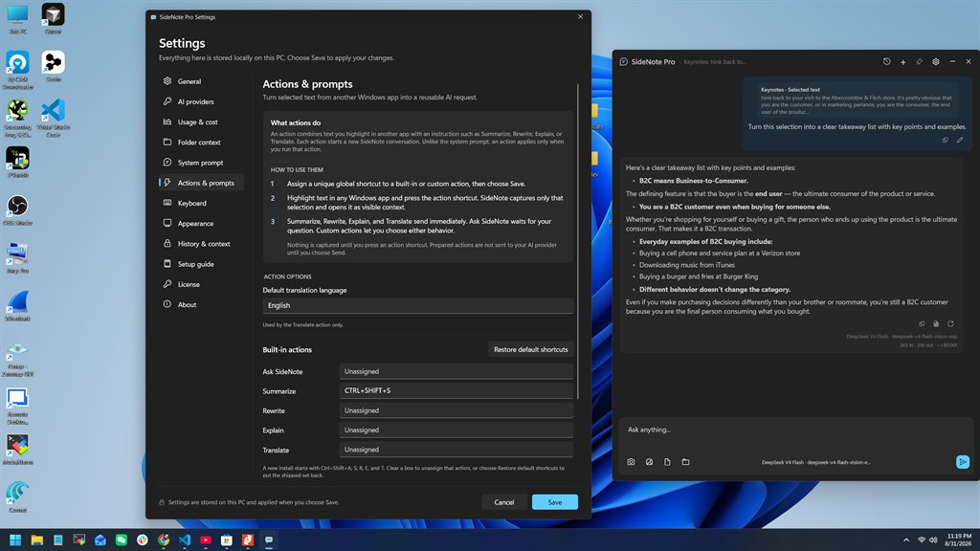The image size is (980, 551).
Task: Open YouTube app from taskbar
Action: point(206,540)
